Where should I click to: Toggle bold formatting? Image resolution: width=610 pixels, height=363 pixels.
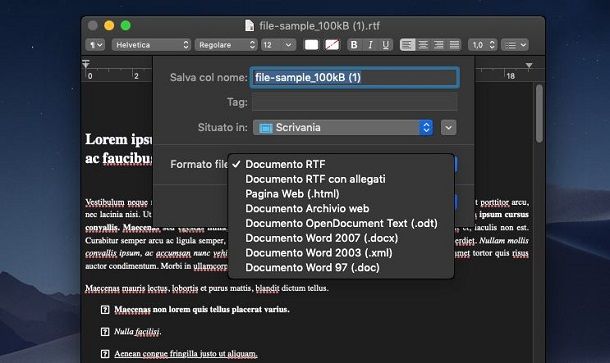coord(354,45)
